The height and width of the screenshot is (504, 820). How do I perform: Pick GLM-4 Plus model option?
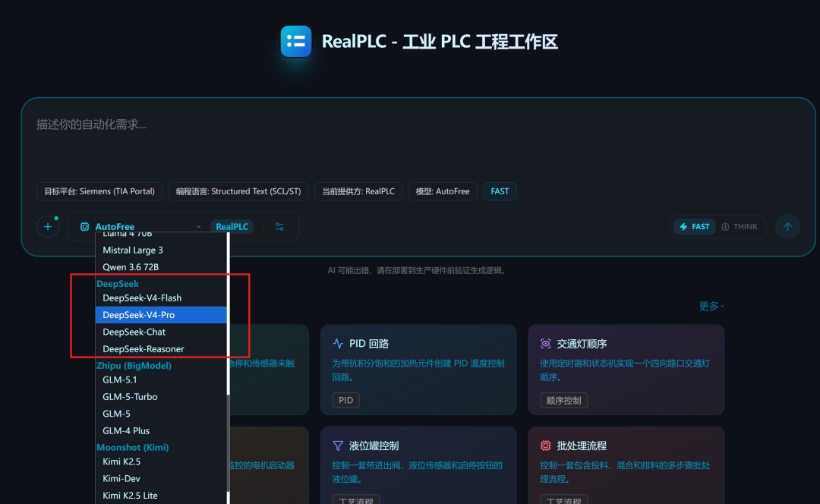coord(161,431)
